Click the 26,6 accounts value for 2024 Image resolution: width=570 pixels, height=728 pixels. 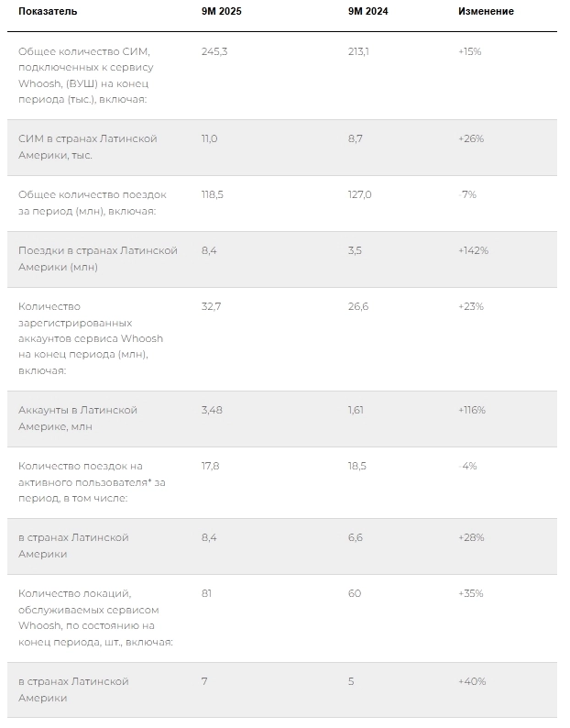[x=357, y=306]
